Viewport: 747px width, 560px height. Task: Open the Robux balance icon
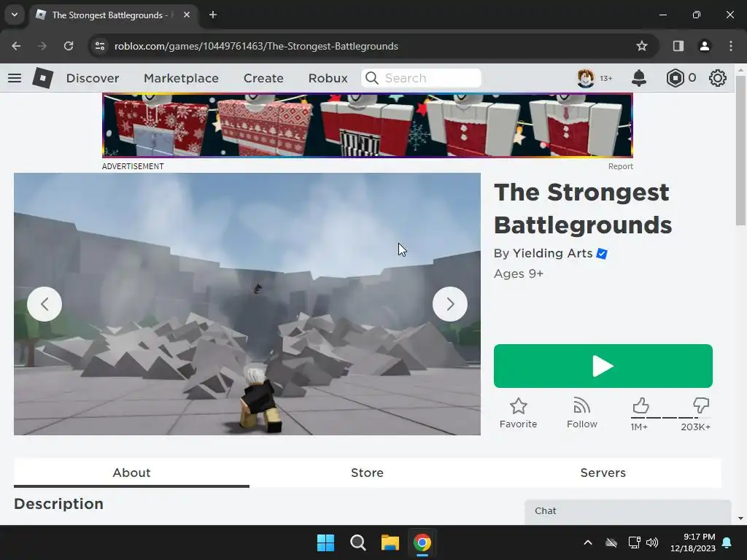click(x=675, y=78)
